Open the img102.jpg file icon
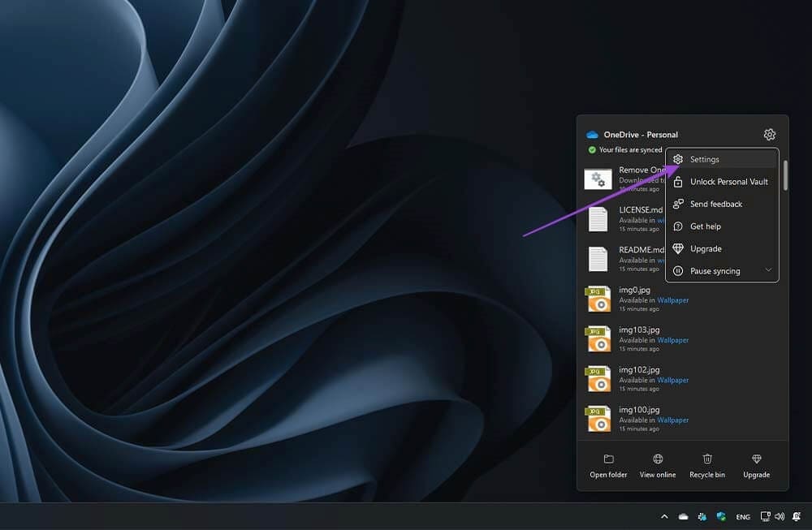 pyautogui.click(x=598, y=379)
